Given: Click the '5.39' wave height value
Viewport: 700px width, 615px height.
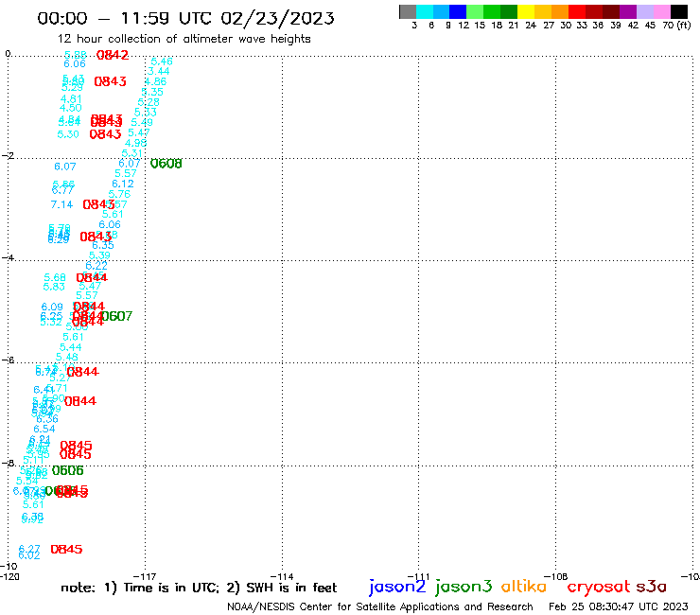Looking at the screenshot, I should click(x=99, y=255).
